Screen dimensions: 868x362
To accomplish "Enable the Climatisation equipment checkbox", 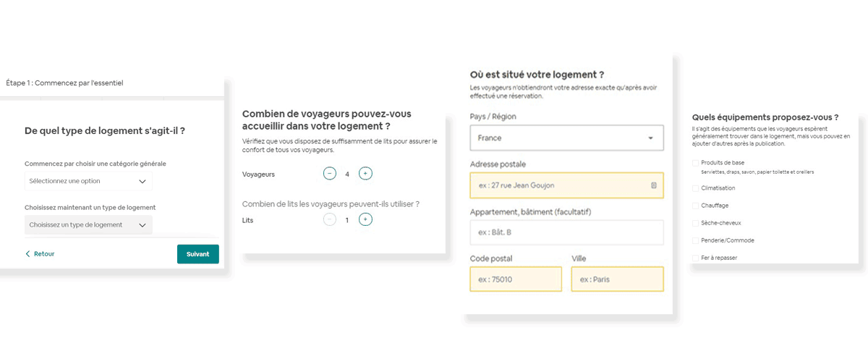I will coord(695,188).
